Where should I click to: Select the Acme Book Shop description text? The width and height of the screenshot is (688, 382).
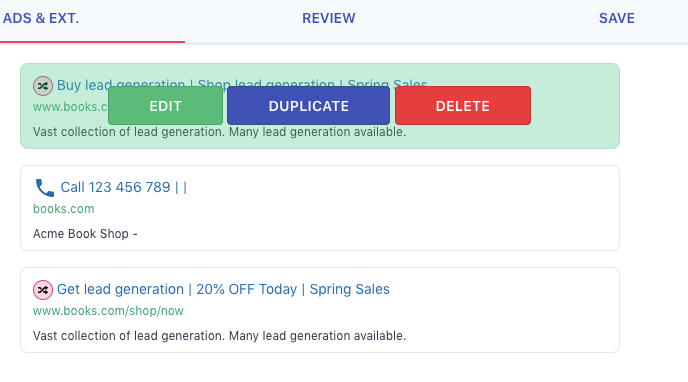pyautogui.click(x=85, y=234)
